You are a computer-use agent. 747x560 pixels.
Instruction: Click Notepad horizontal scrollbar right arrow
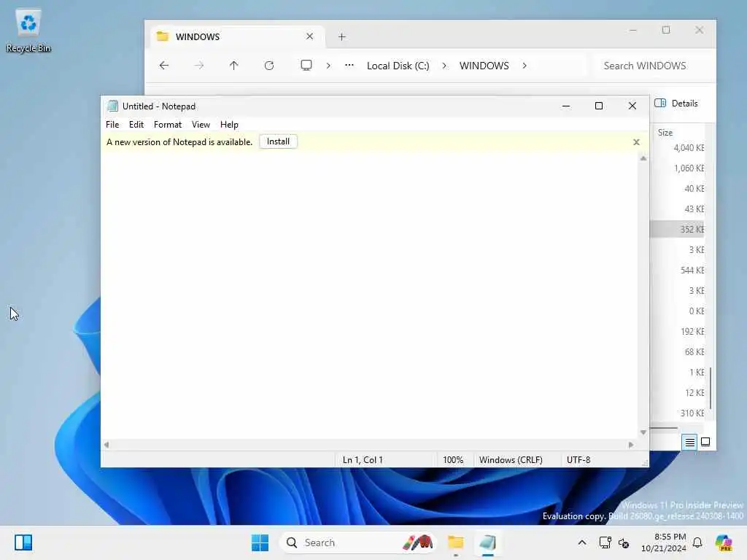(x=631, y=445)
